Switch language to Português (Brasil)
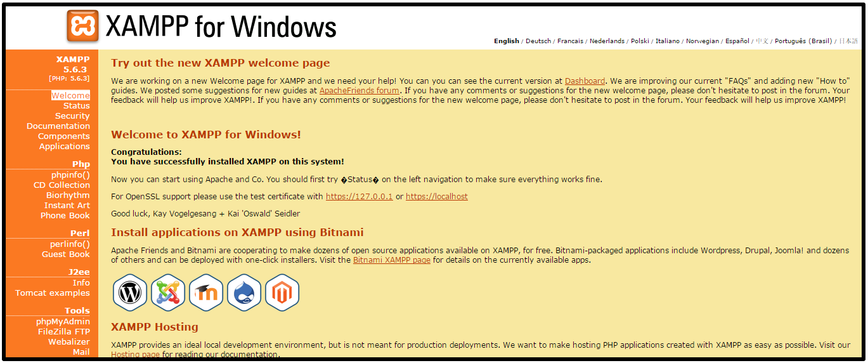 click(x=803, y=41)
